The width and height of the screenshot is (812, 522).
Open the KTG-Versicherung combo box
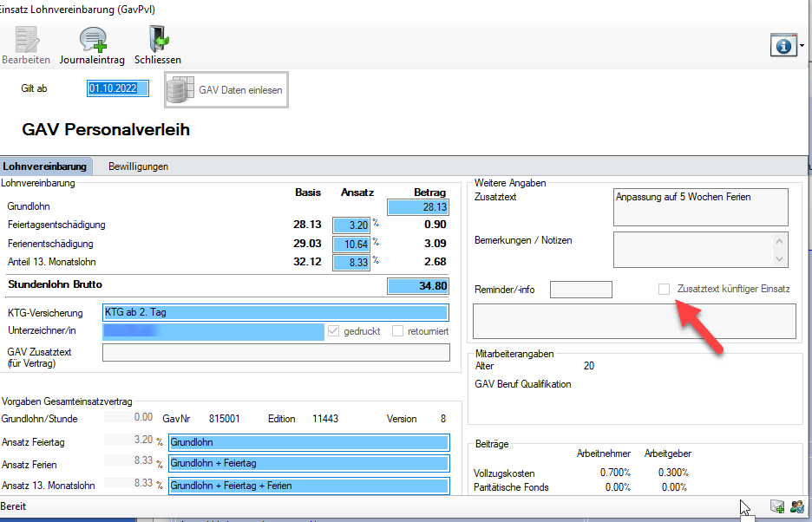click(x=276, y=312)
